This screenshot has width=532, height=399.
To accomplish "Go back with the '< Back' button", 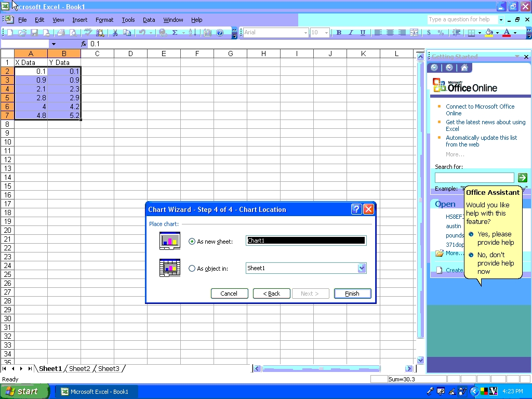I will pos(271,294).
